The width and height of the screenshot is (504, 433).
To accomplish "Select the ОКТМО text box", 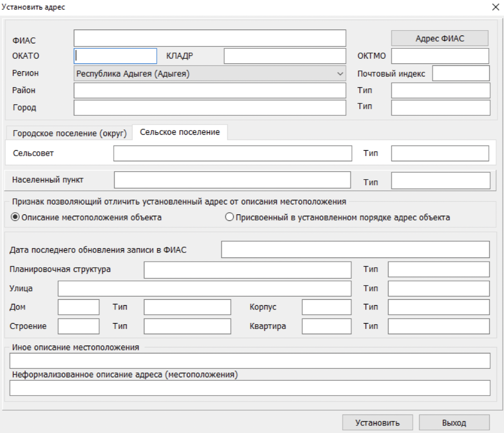I will point(440,56).
